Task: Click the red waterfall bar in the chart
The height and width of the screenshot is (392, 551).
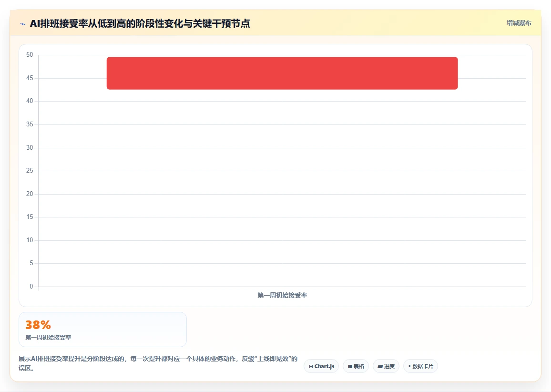Action: point(282,73)
